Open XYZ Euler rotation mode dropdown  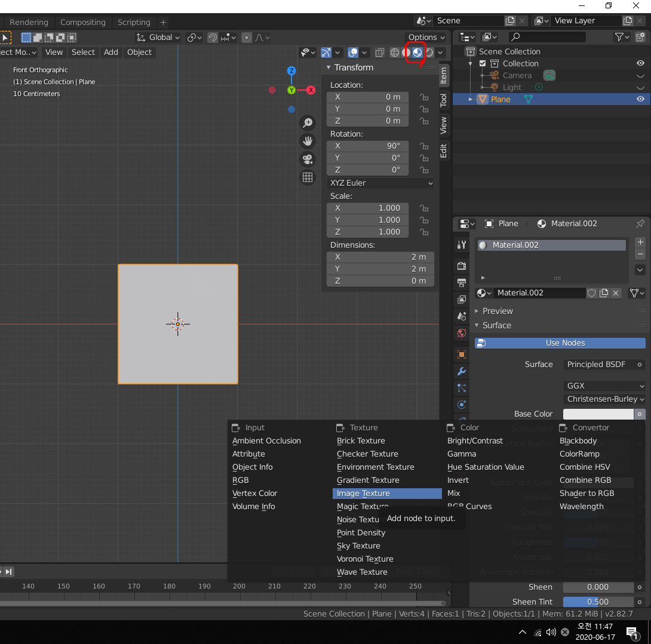point(380,183)
